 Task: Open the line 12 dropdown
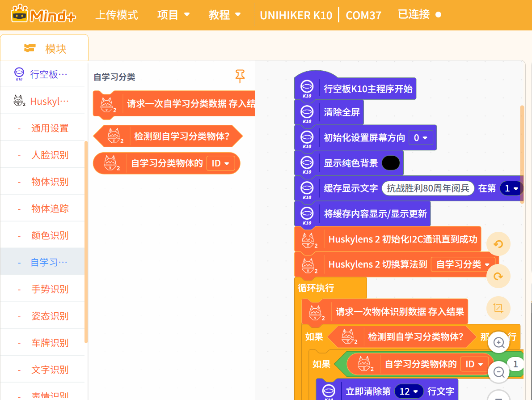[409, 391]
